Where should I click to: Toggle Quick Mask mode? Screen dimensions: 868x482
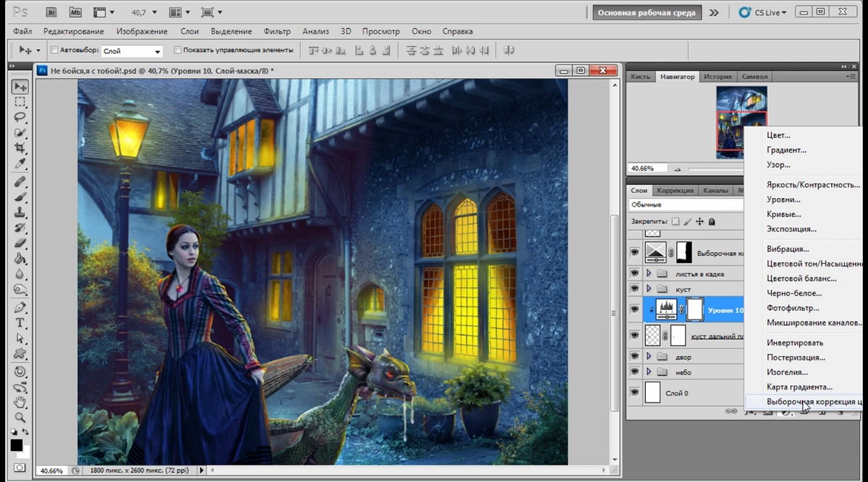[20, 468]
